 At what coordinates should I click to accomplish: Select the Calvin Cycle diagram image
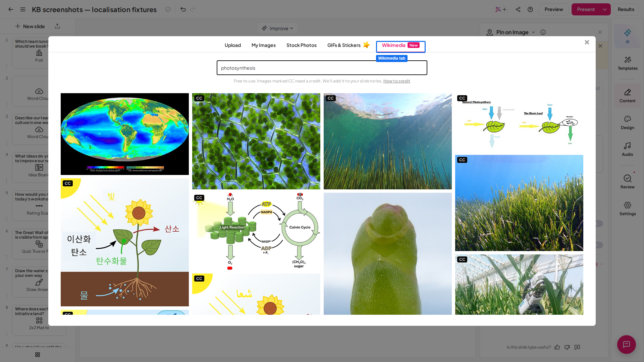[x=256, y=231]
